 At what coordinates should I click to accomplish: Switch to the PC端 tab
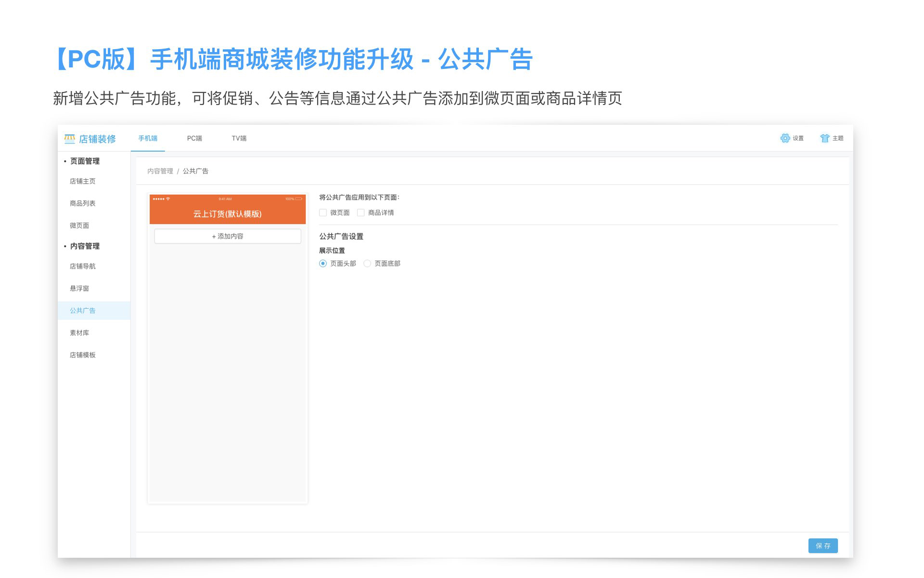click(194, 138)
